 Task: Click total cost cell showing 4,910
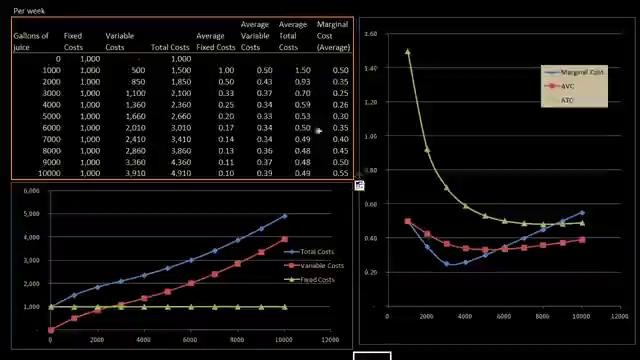coord(181,173)
